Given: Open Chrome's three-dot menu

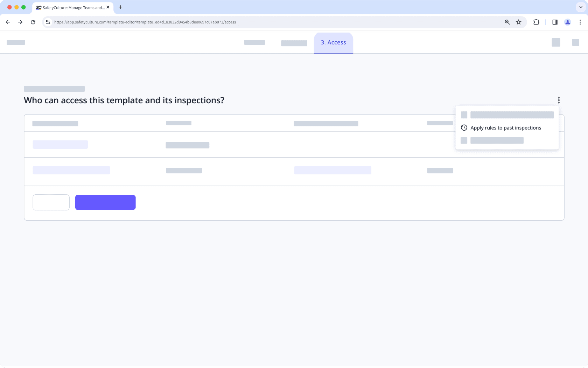Looking at the screenshot, I should pyautogui.click(x=580, y=22).
